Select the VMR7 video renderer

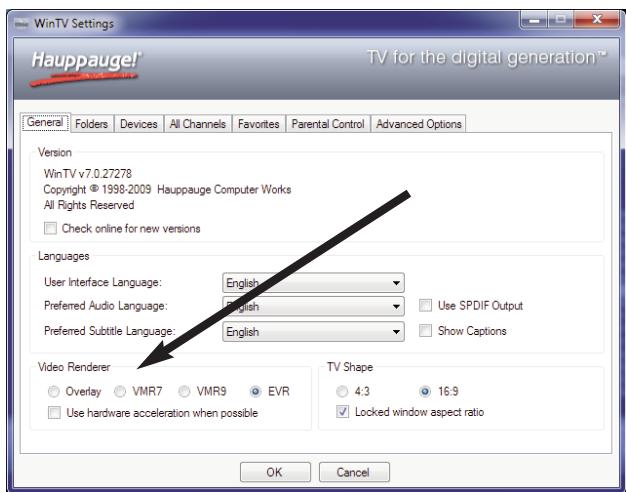(x=120, y=391)
